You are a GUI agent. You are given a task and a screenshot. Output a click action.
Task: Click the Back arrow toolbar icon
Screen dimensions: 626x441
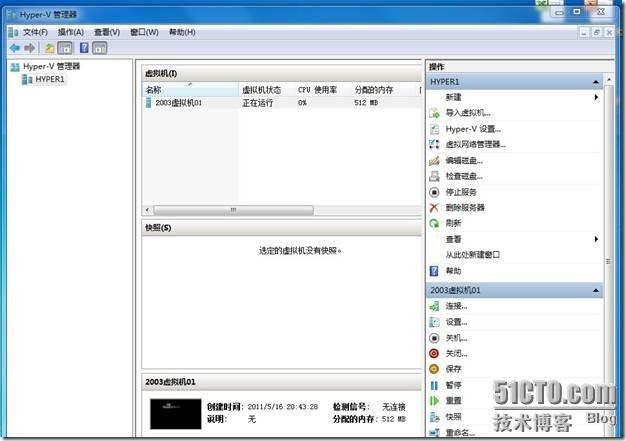(15, 48)
